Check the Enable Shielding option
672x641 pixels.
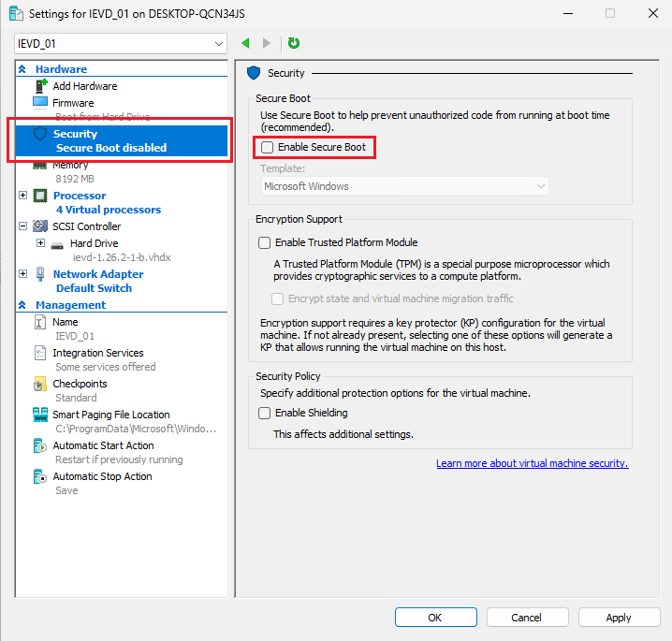(x=264, y=413)
